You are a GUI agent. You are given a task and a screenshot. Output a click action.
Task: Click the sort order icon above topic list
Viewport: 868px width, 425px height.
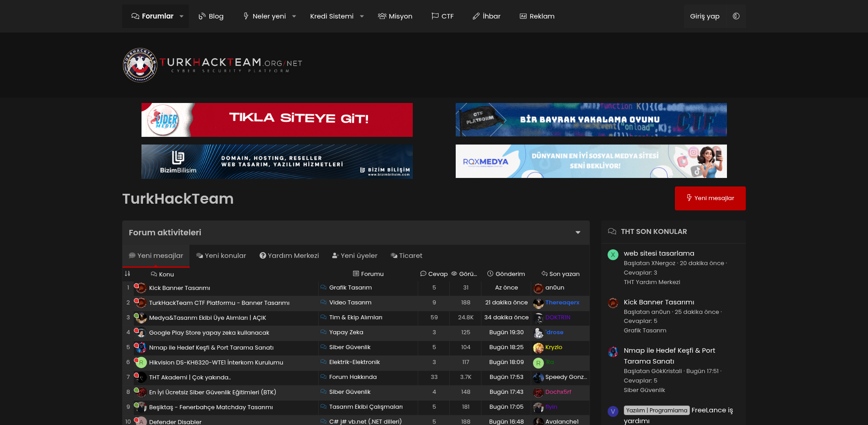[127, 274]
